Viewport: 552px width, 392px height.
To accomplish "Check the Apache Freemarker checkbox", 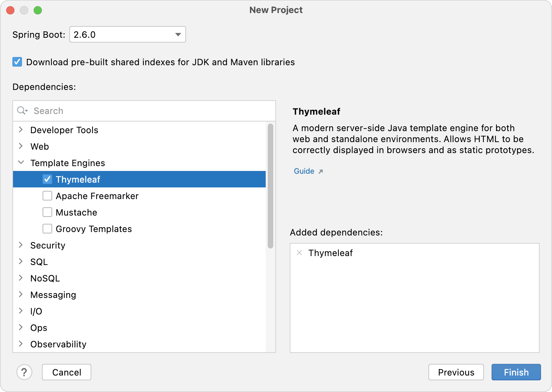I will pyautogui.click(x=47, y=196).
